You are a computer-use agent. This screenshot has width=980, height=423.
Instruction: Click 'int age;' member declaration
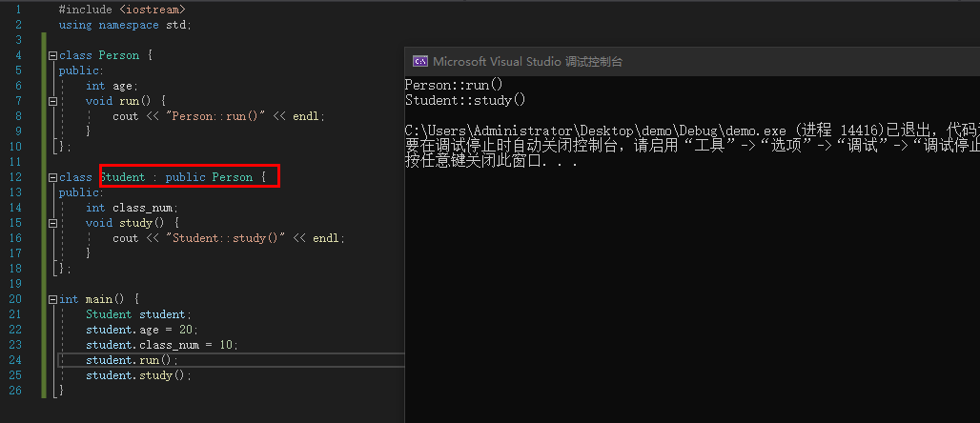(112, 86)
